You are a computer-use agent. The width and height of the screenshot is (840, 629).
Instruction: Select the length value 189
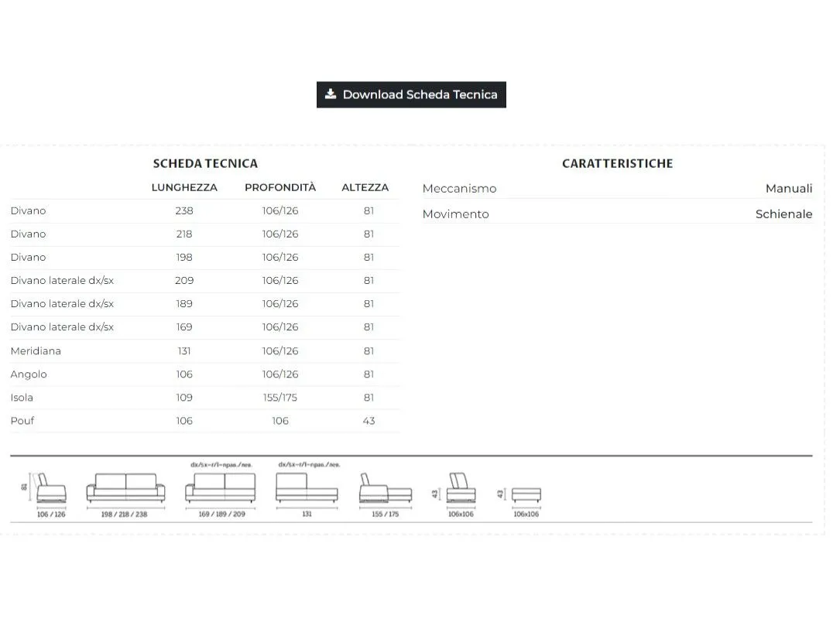pyautogui.click(x=184, y=304)
